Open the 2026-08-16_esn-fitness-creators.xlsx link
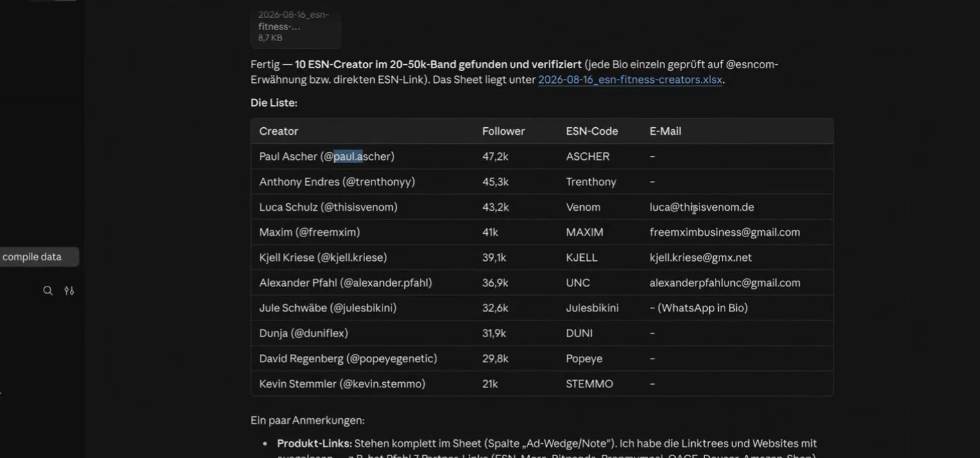Viewport: 980px width, 458px height. pos(630,80)
